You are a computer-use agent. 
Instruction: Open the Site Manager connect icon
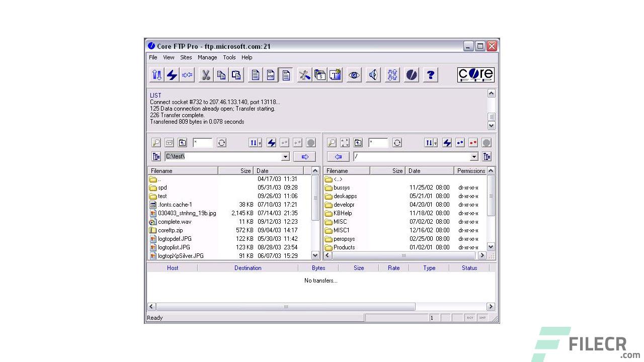pos(157,75)
